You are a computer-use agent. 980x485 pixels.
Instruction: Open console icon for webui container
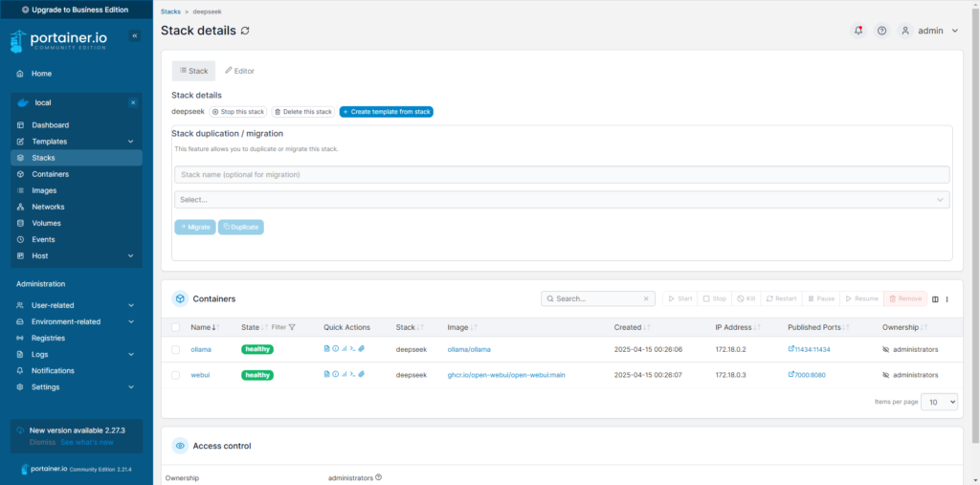click(x=352, y=374)
